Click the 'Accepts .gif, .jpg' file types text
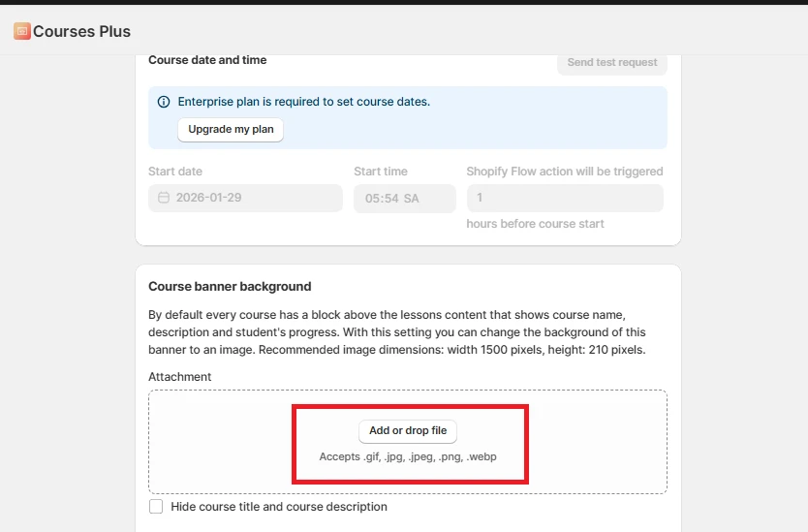This screenshot has height=532, width=808. (x=408, y=456)
